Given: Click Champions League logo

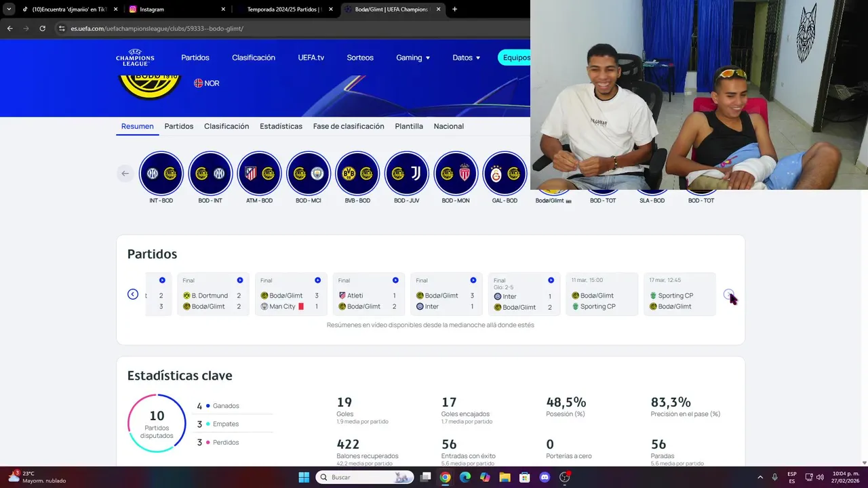Looking at the screenshot, I should pos(135,58).
